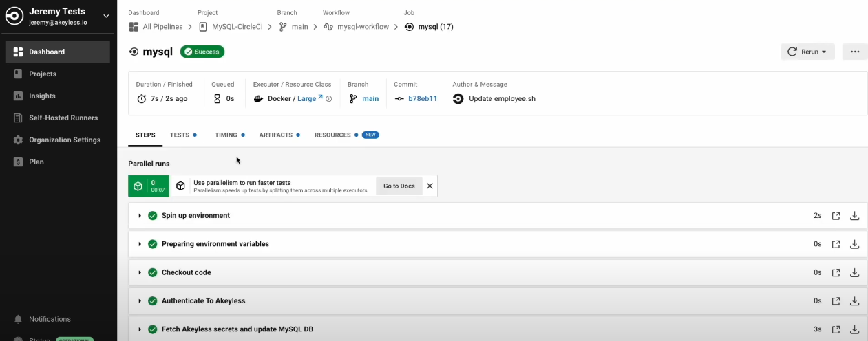Click the All Pipelines breadcrumb
Screen dimensions: 868x341
point(156,27)
